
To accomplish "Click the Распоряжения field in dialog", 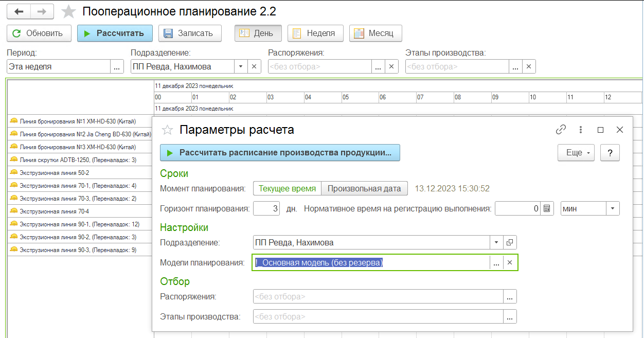I will [x=378, y=296].
